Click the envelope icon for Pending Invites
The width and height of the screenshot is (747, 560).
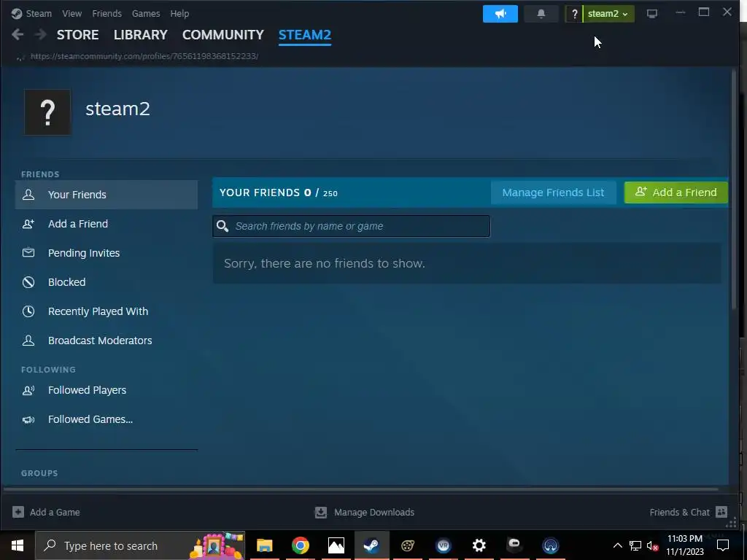[x=28, y=253]
